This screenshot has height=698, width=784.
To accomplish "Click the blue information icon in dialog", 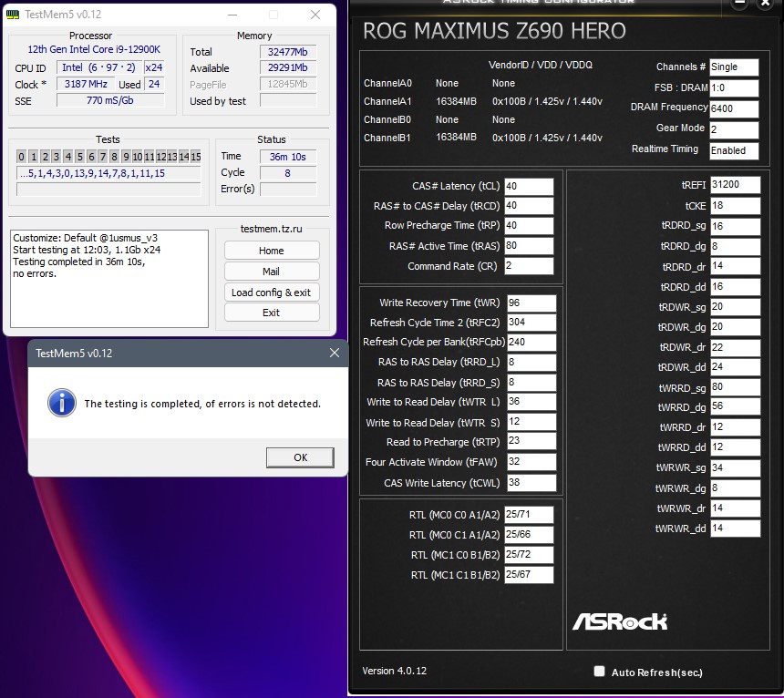I will [62, 403].
